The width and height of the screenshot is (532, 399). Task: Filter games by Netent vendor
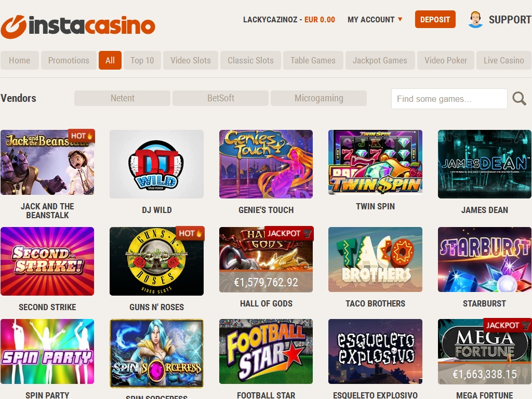point(122,98)
